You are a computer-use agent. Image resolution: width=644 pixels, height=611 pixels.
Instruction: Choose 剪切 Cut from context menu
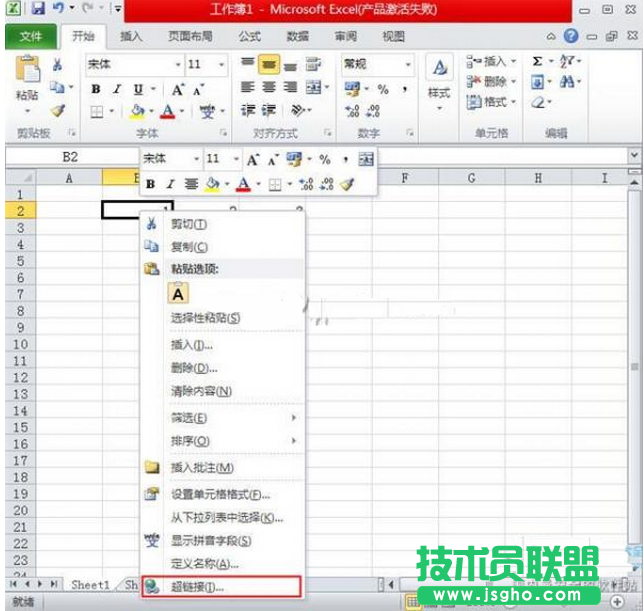point(222,224)
